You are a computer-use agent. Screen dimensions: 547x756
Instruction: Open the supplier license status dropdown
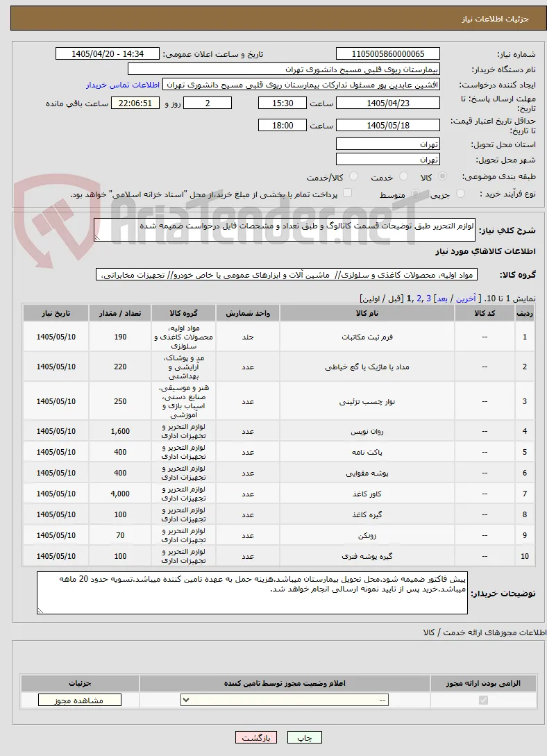285,700
